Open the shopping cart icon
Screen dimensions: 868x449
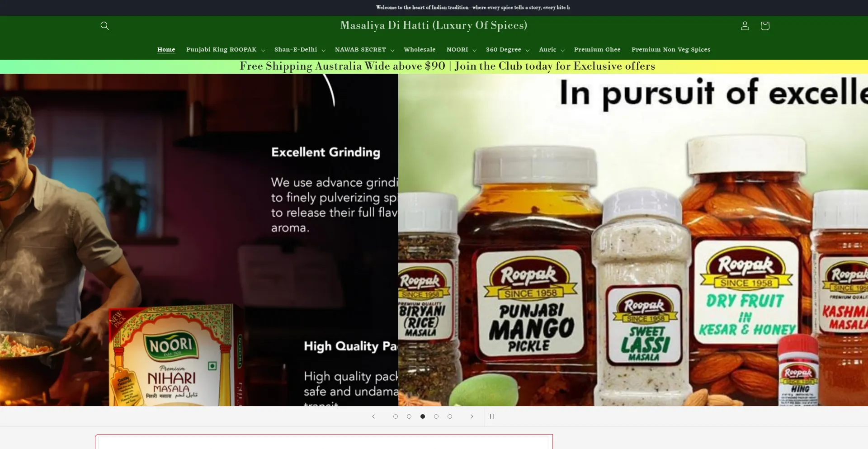click(765, 26)
